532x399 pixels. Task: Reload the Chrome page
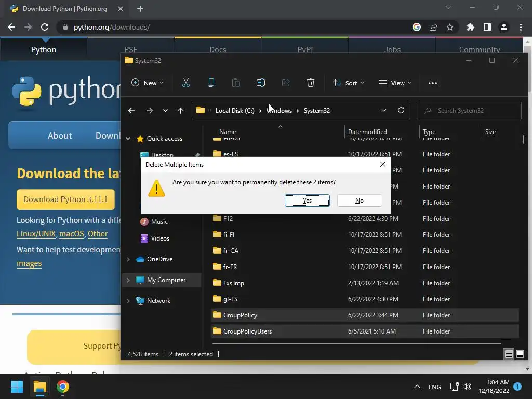(x=45, y=27)
